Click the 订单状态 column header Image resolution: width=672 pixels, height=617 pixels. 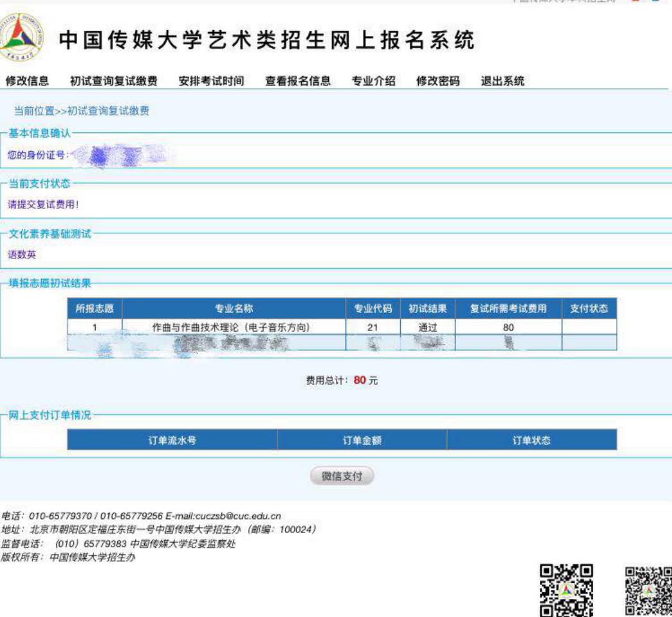coord(532,440)
